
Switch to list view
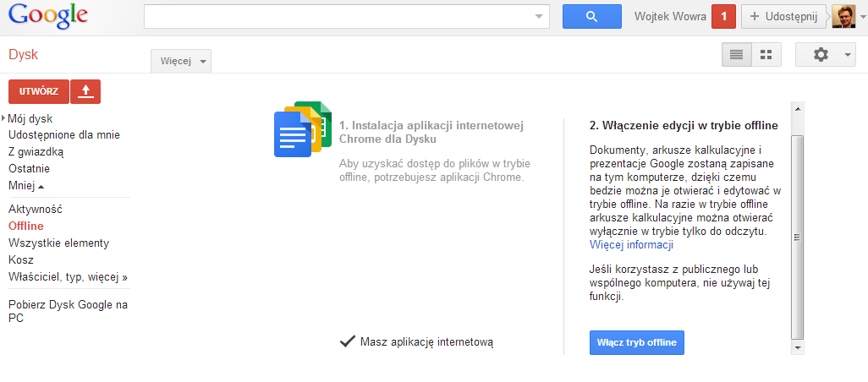pos(736,55)
